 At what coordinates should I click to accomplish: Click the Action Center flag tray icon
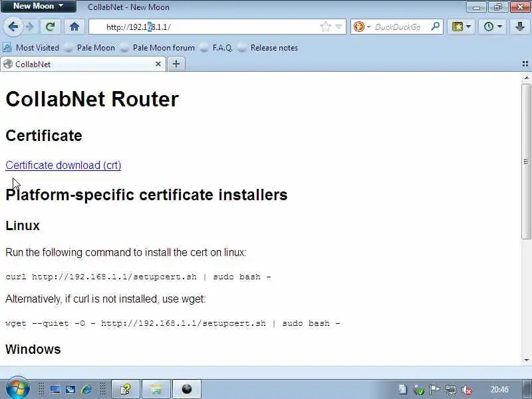pyautogui.click(x=435, y=390)
